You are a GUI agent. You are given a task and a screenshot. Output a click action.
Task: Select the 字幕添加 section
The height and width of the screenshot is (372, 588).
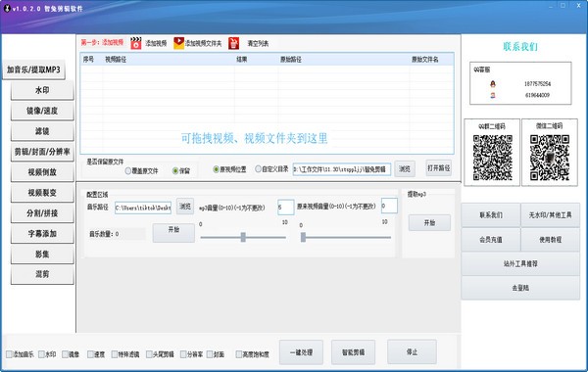[x=42, y=234]
